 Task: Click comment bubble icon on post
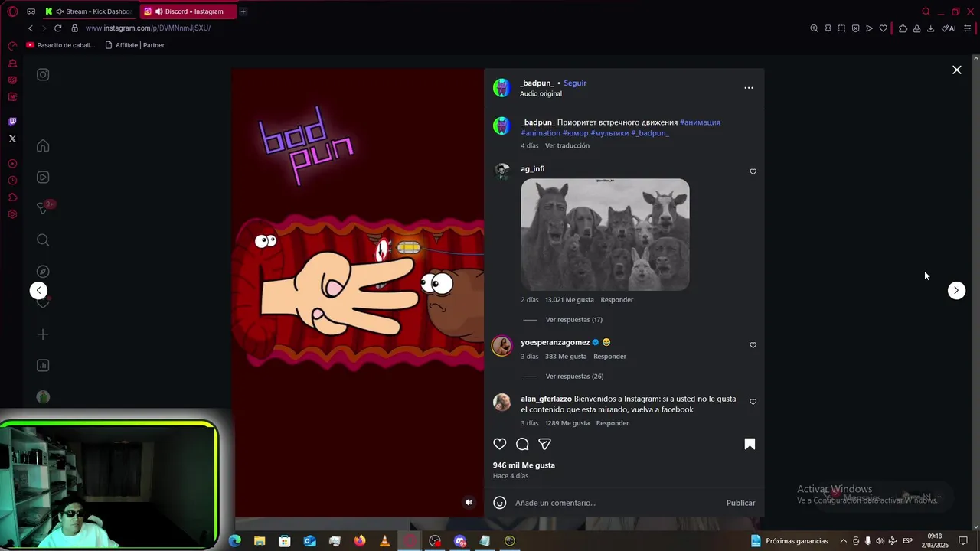522,444
